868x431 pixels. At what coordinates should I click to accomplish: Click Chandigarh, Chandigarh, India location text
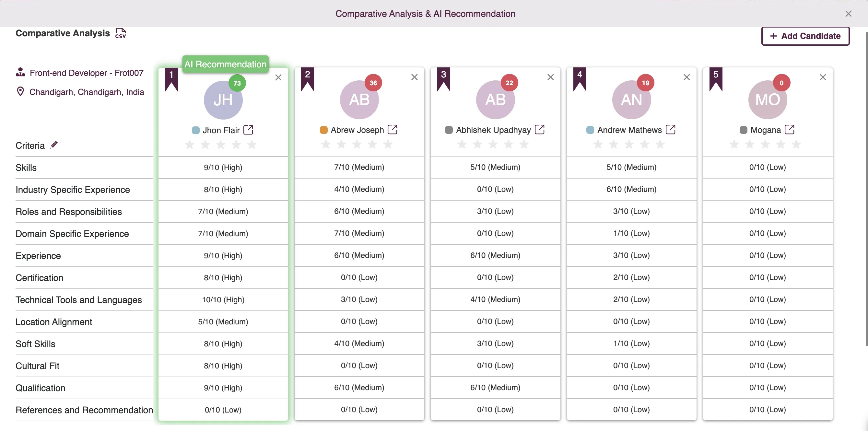[87, 92]
